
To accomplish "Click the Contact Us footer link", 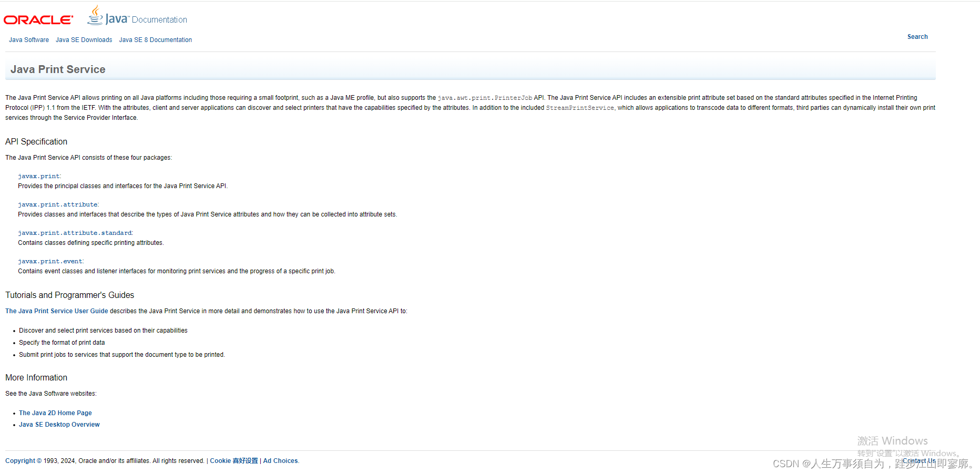I will [919, 461].
